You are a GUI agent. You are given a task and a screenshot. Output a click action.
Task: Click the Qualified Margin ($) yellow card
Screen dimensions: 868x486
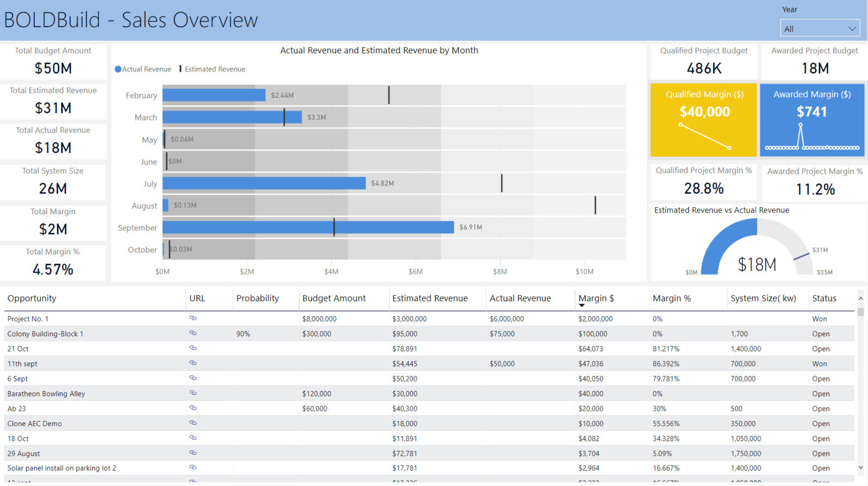[x=704, y=120]
